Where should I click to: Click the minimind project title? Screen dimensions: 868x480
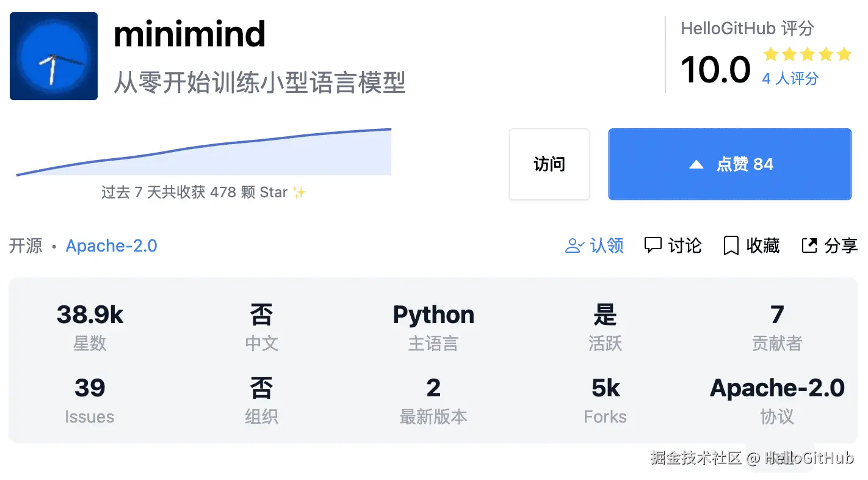pyautogui.click(x=190, y=34)
